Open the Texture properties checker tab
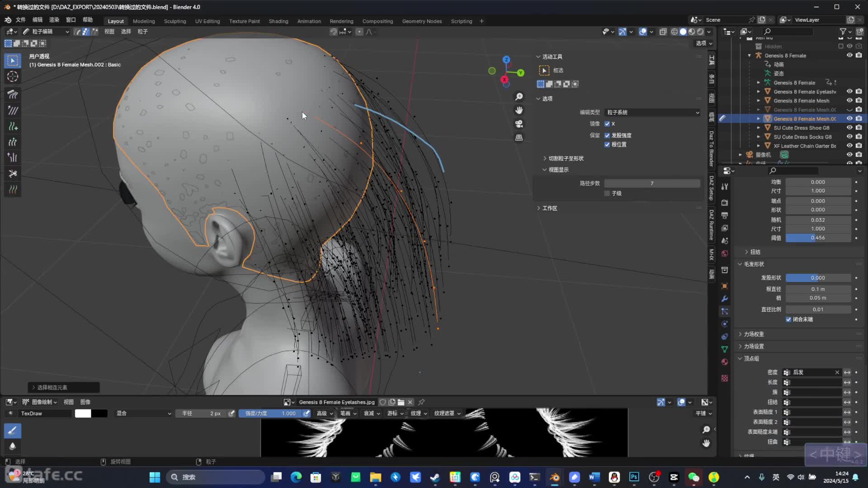This screenshot has height=488, width=868. tap(725, 378)
